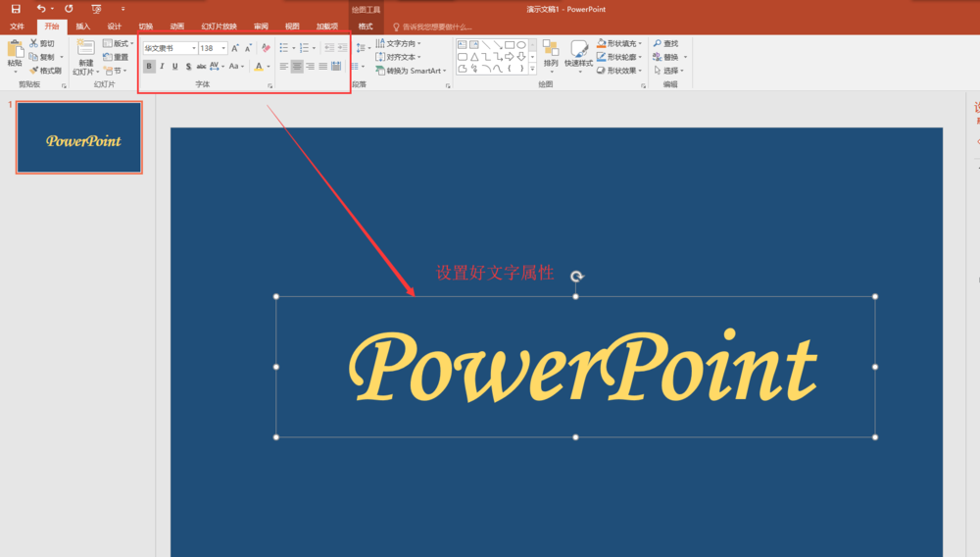980x557 pixels.
Task: Open numbering list dropdown arrow
Action: [314, 48]
